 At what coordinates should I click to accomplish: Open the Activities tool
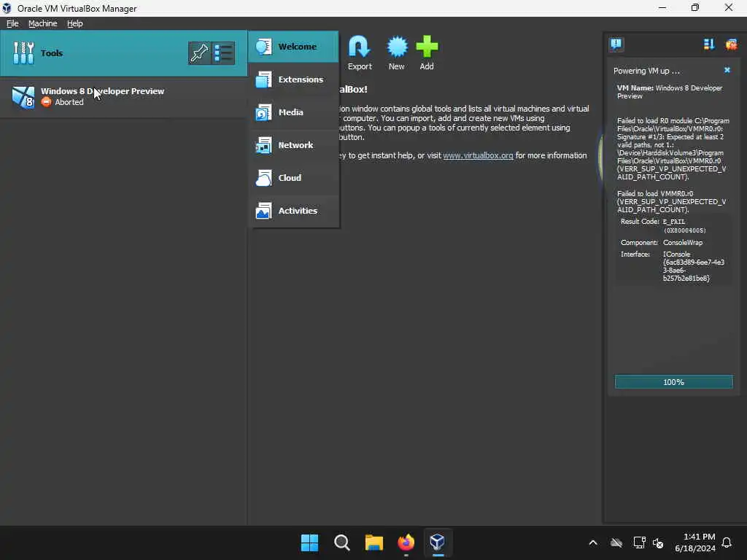click(293, 211)
